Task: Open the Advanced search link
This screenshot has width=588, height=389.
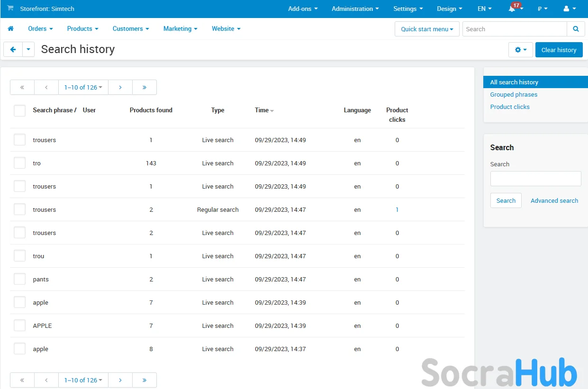Action: (554, 200)
